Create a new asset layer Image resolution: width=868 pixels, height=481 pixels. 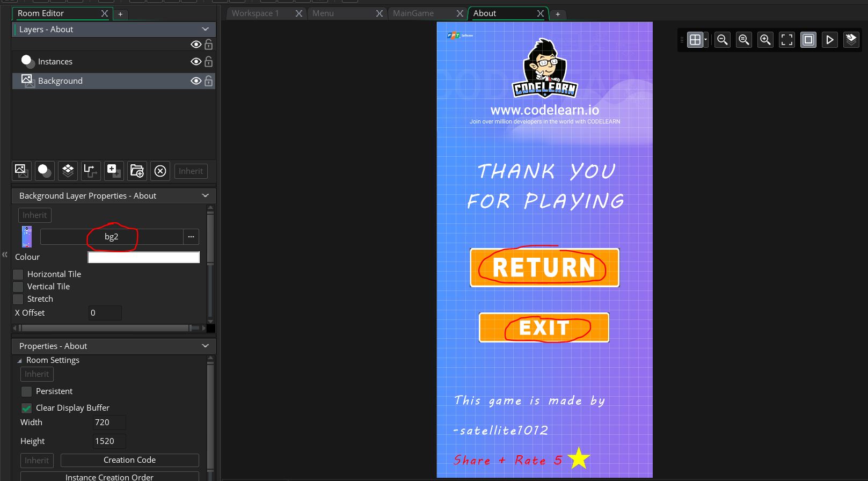tap(114, 171)
